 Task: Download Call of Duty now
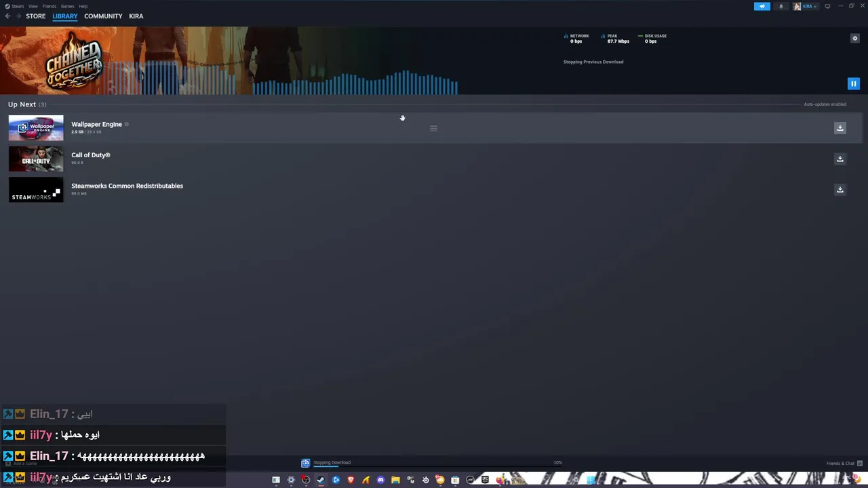[840, 159]
